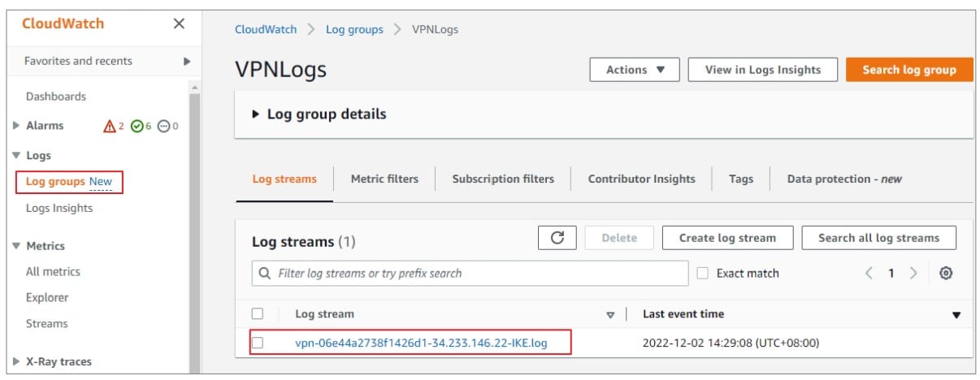Click the OK alarms green check icon
980x380 pixels.
137,126
